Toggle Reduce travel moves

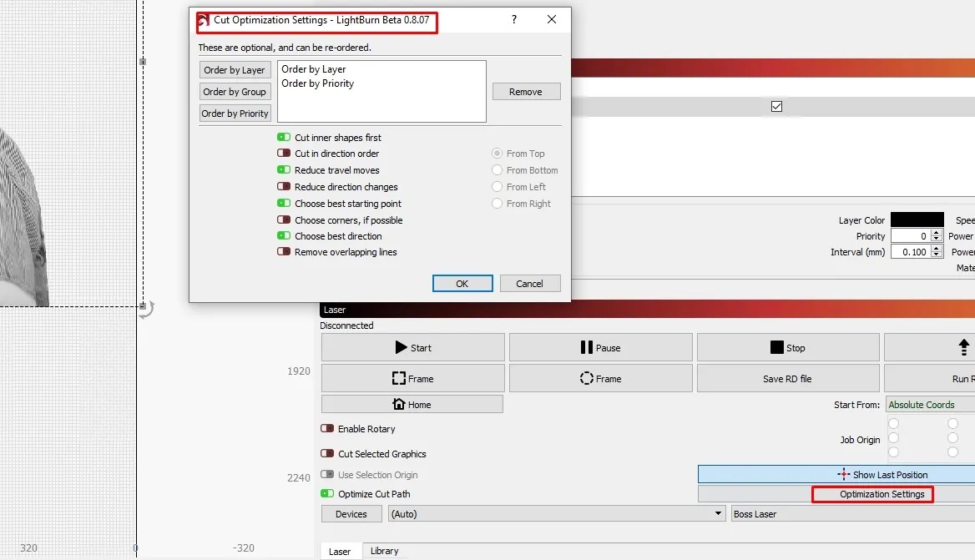(284, 169)
